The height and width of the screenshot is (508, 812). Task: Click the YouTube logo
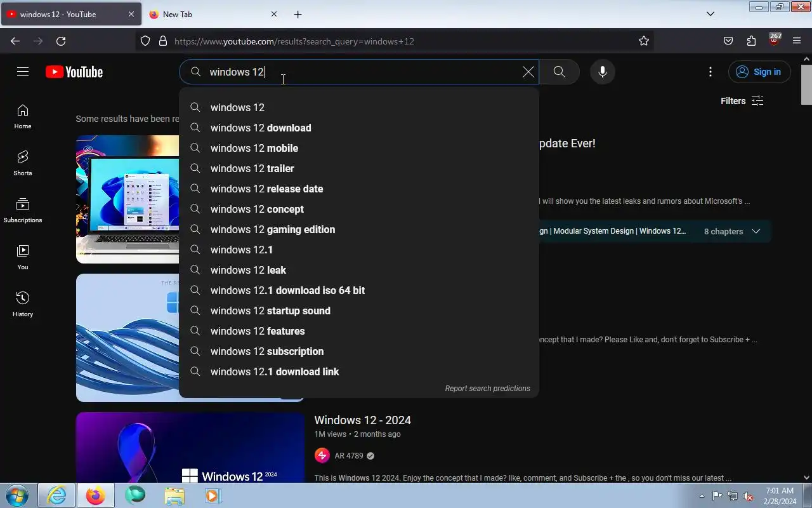tap(74, 72)
